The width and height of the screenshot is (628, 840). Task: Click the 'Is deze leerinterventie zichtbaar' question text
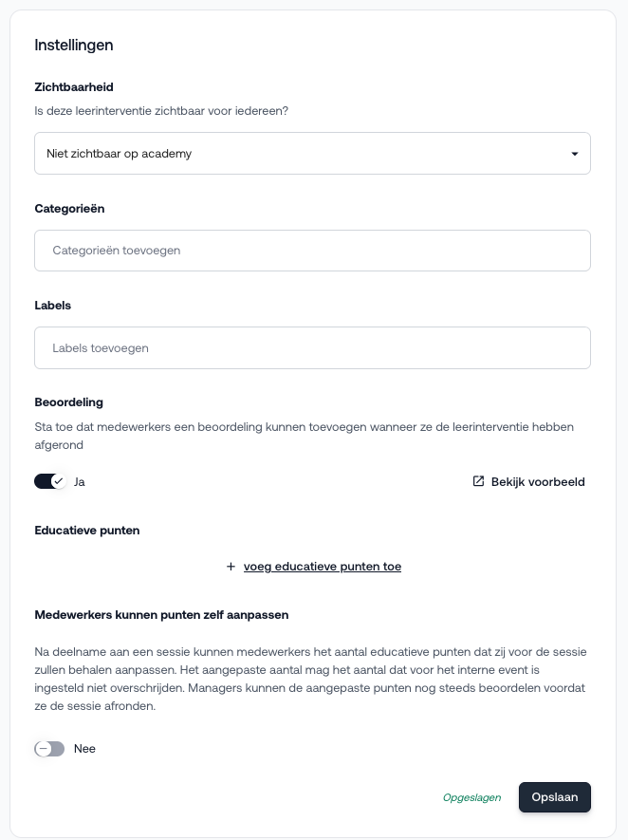pyautogui.click(x=161, y=111)
